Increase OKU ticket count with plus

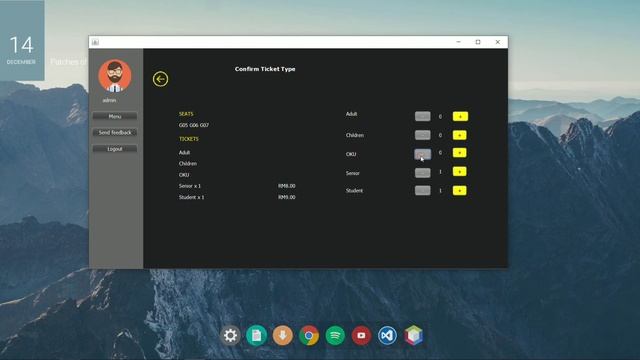click(x=460, y=153)
